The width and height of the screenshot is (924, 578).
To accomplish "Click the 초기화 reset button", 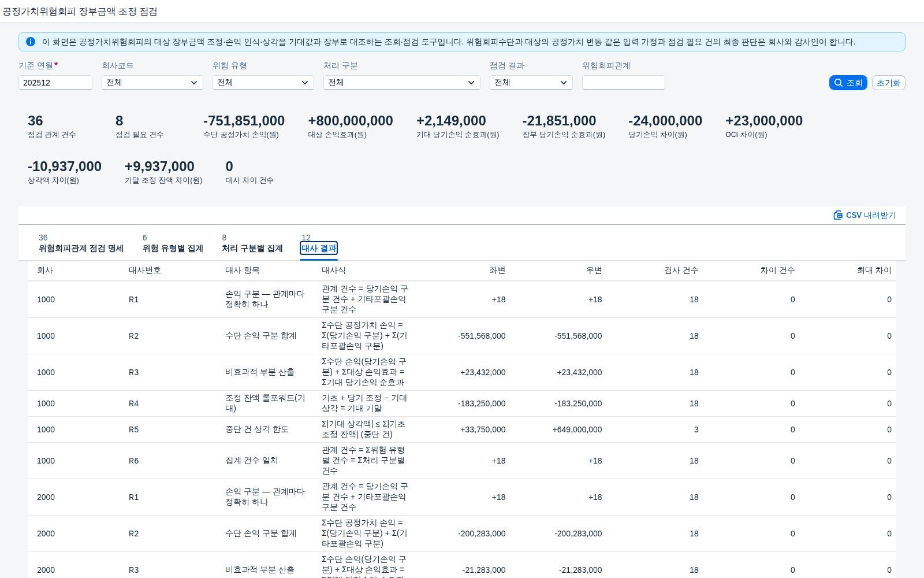I will pos(888,83).
